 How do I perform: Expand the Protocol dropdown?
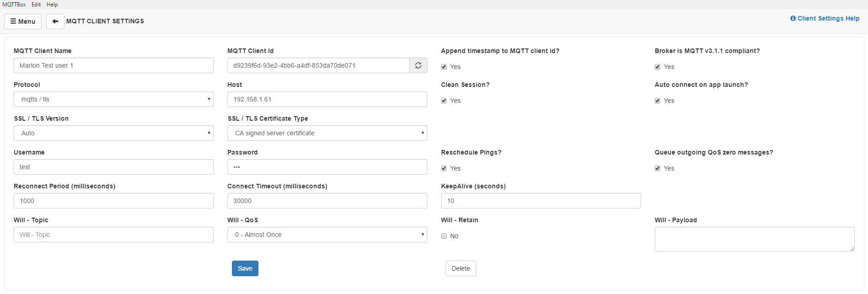113,99
